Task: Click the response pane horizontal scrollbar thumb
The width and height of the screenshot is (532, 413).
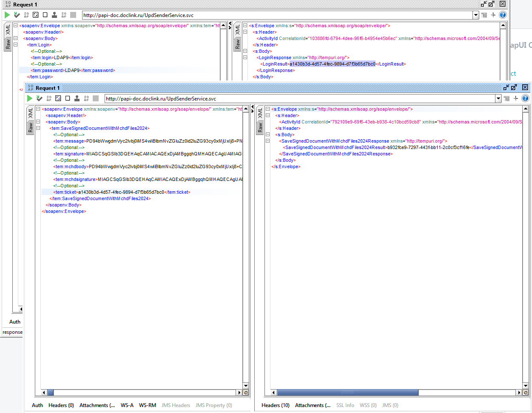Action: (348, 393)
